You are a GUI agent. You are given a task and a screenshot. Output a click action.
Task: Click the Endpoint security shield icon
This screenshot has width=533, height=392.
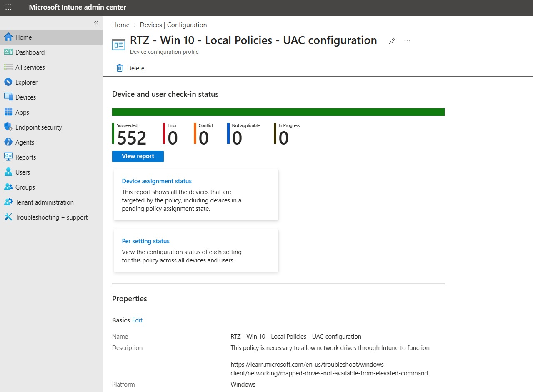8,127
